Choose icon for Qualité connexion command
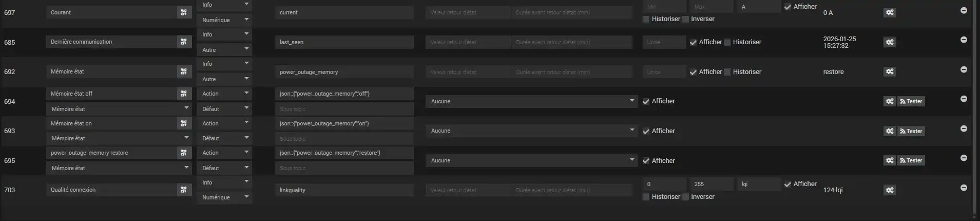 click(x=184, y=190)
